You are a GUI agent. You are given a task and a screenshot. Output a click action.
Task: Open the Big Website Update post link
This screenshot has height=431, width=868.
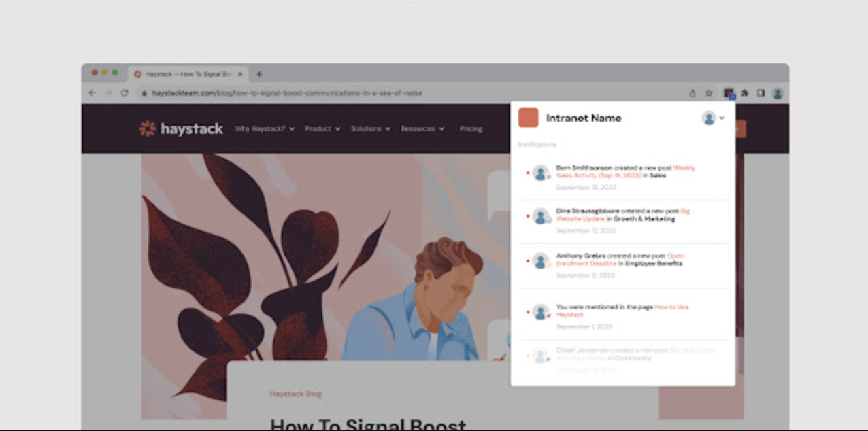pyautogui.click(x=684, y=211)
